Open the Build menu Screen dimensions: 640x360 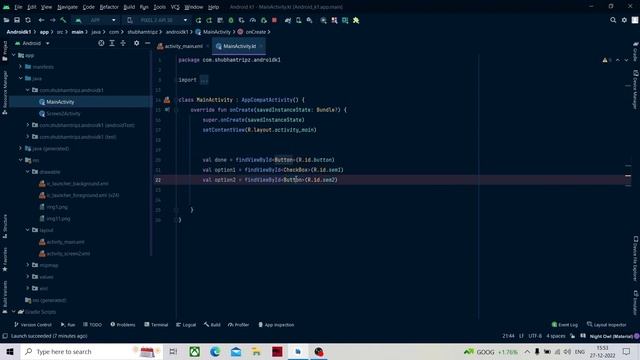tap(129, 7)
